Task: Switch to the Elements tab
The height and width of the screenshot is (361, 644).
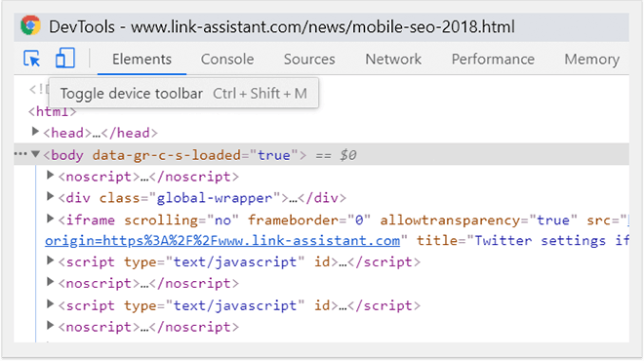Action: point(141,60)
